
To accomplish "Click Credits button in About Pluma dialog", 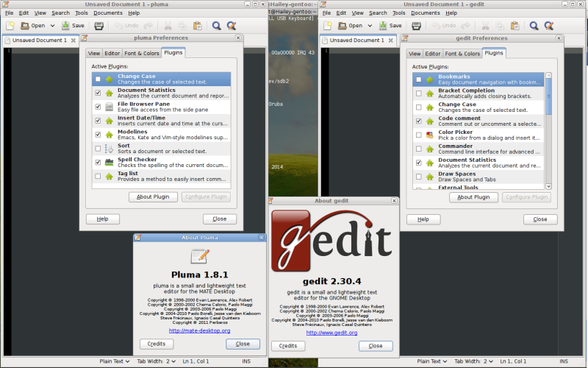I will tap(157, 344).
